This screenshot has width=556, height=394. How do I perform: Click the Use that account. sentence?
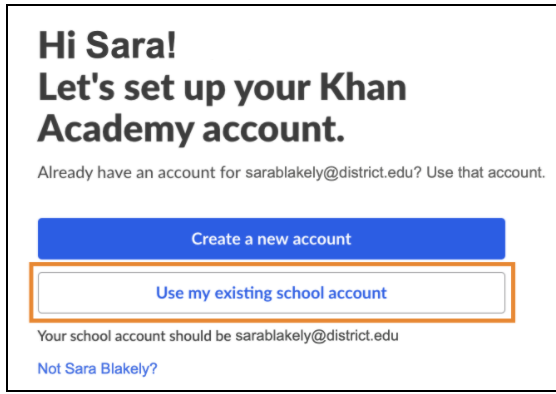pos(485,173)
